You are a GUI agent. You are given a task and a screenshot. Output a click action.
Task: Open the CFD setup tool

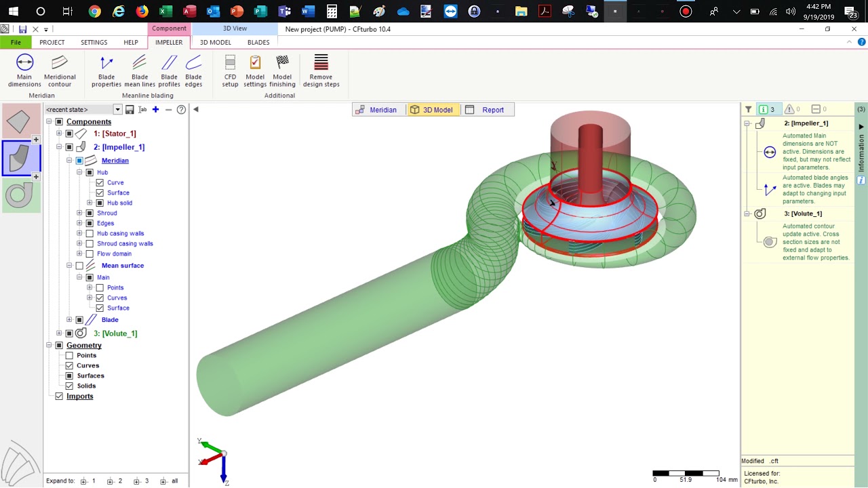coord(230,70)
